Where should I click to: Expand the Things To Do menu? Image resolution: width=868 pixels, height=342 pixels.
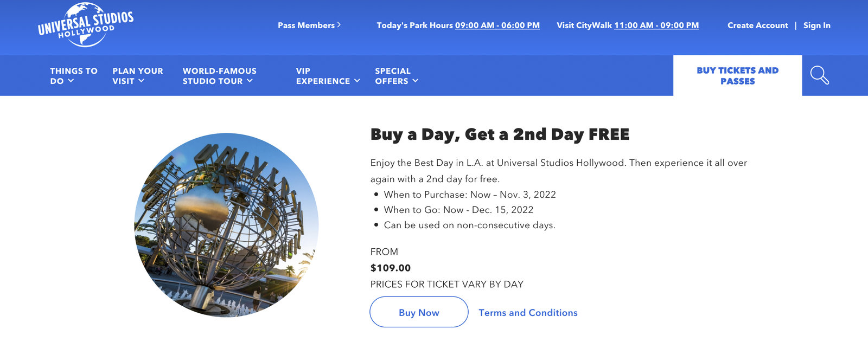(73, 76)
